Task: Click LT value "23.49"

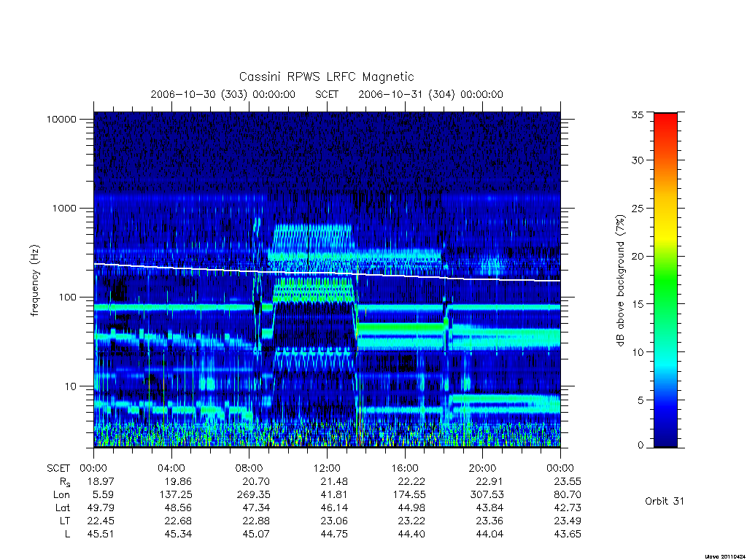Action: click(x=568, y=521)
